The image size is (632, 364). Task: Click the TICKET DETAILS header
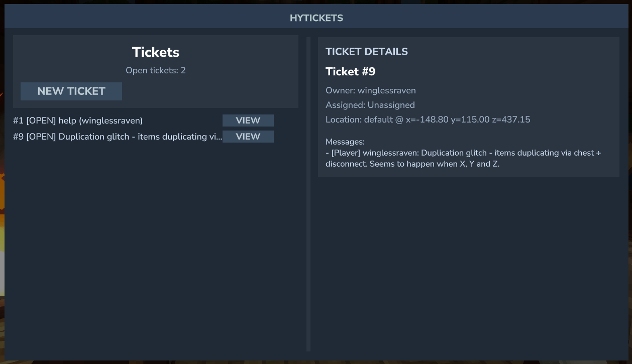367,52
